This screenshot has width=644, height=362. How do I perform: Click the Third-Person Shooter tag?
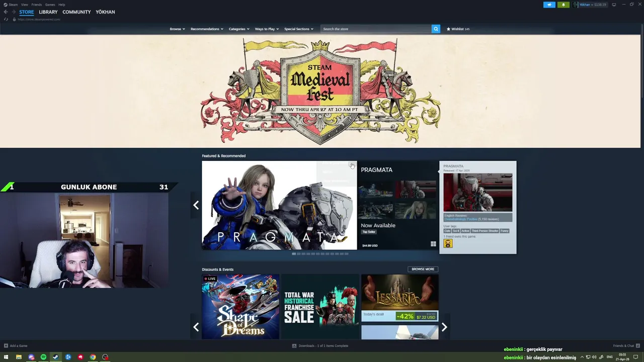(x=485, y=231)
